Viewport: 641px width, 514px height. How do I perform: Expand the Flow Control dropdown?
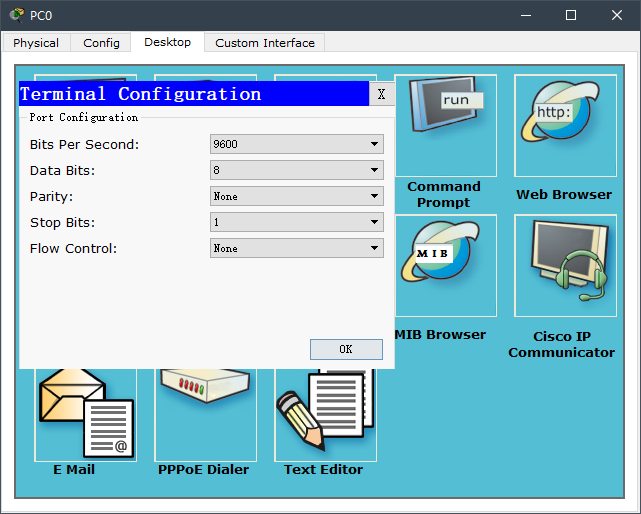click(x=297, y=248)
